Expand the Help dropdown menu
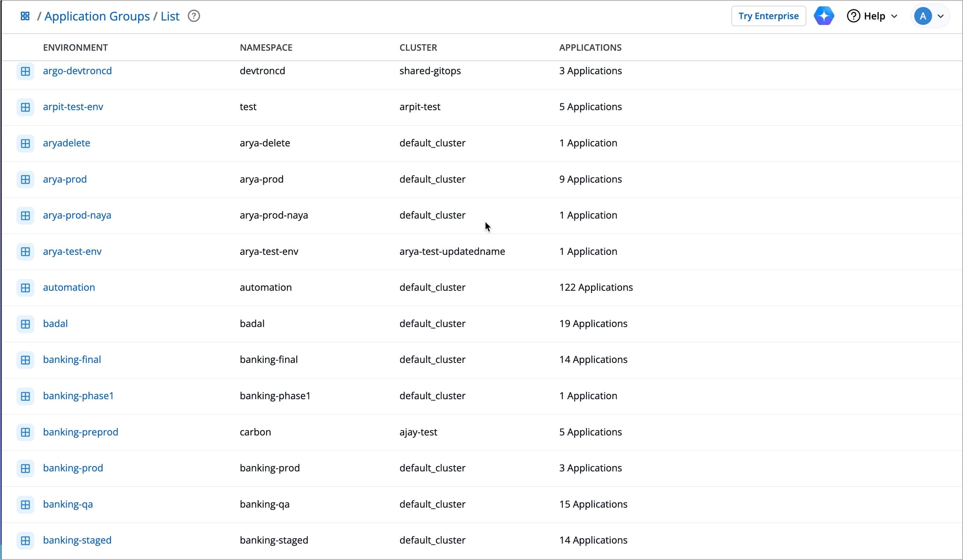Image resolution: width=963 pixels, height=560 pixels. coord(872,16)
